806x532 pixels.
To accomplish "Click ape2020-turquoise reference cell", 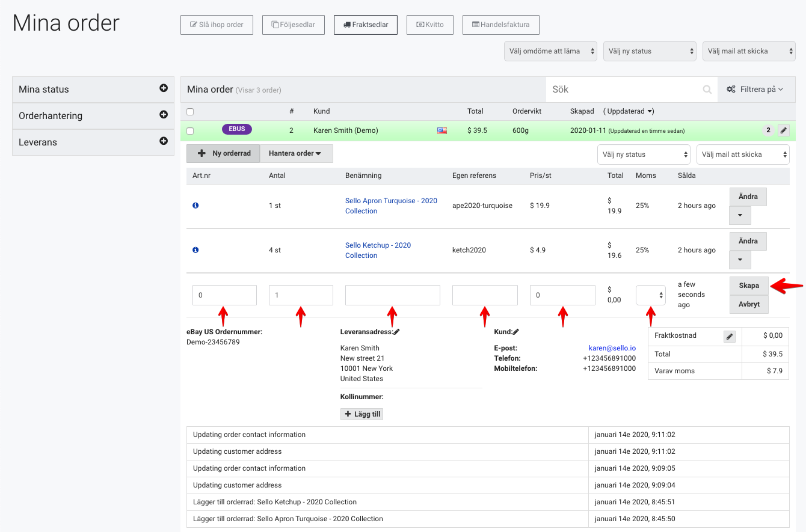I will 482,206.
